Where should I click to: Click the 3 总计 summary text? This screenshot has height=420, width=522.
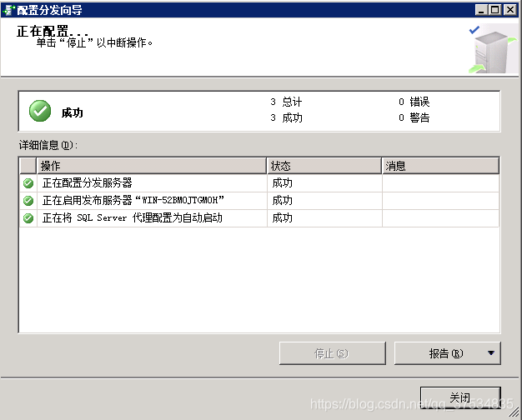[286, 102]
